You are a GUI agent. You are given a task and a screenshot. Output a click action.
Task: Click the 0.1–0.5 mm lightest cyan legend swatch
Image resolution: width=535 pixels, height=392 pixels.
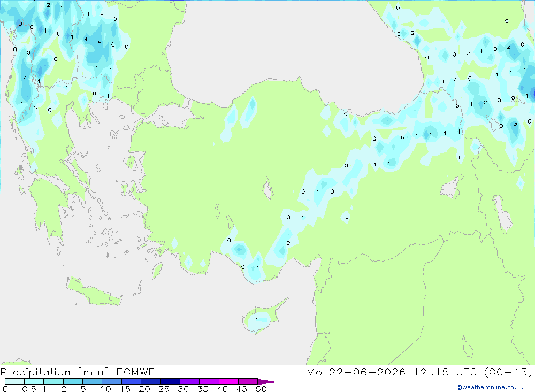pos(14,381)
